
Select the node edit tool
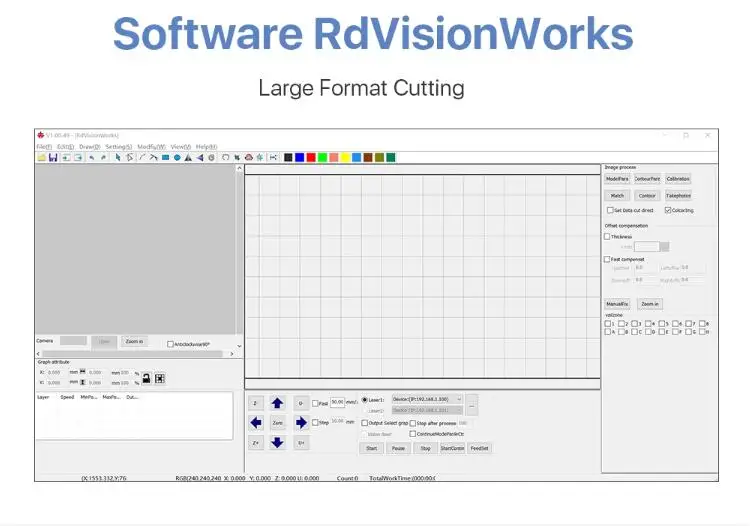pyautogui.click(x=129, y=157)
